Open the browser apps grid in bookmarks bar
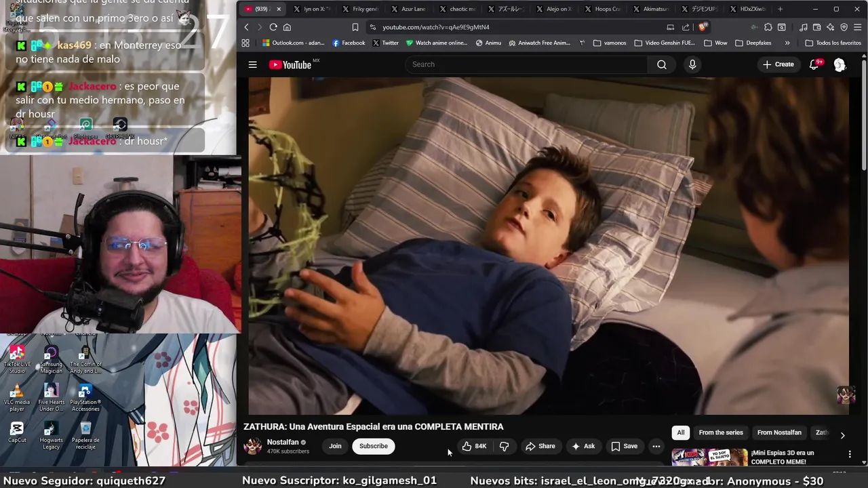This screenshot has height=488, width=868. click(x=245, y=43)
